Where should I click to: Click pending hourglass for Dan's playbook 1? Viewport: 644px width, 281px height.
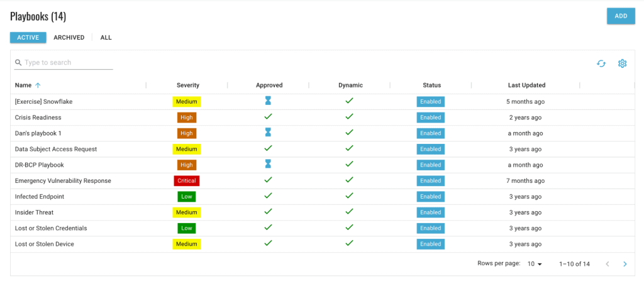268,132
